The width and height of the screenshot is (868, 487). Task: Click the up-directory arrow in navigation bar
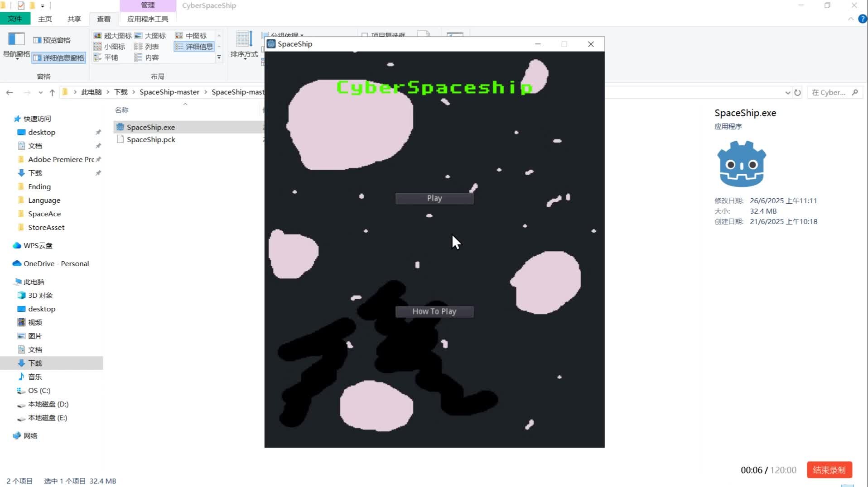(52, 92)
